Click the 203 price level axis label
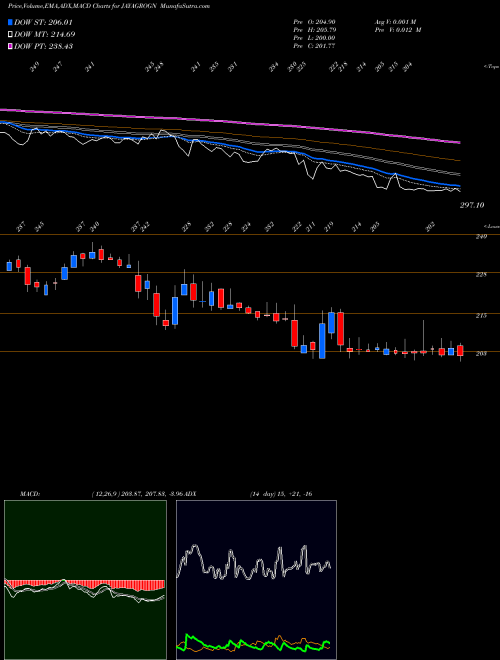 click(481, 353)
